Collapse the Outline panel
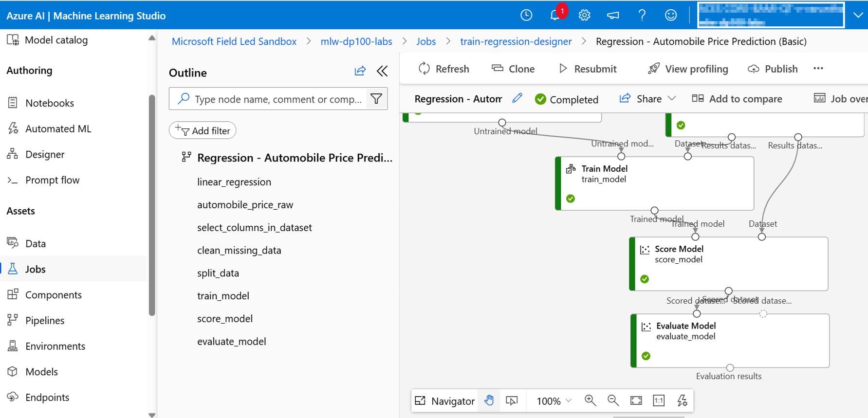 pyautogui.click(x=382, y=72)
